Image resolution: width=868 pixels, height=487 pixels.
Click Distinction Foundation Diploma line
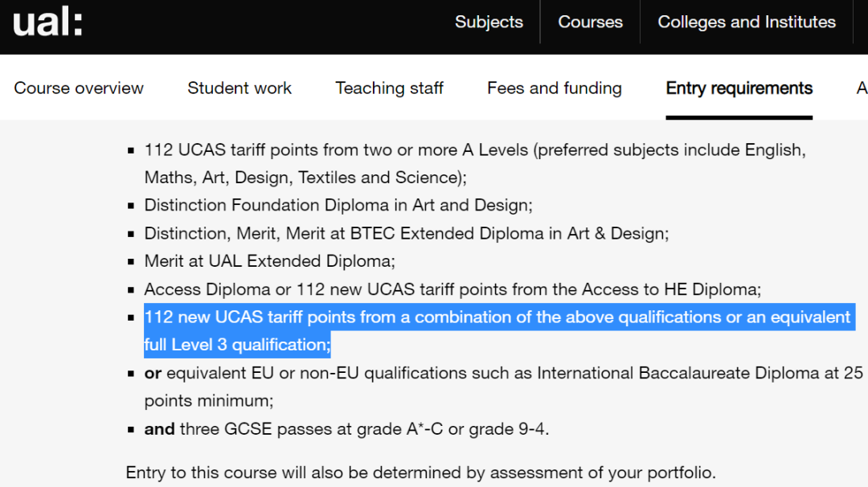(338, 205)
